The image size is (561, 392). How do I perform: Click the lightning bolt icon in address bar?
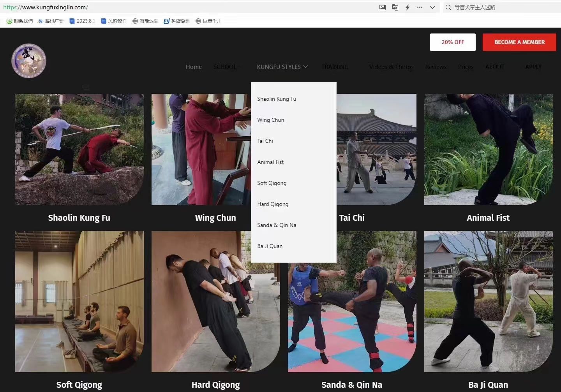[x=408, y=7]
